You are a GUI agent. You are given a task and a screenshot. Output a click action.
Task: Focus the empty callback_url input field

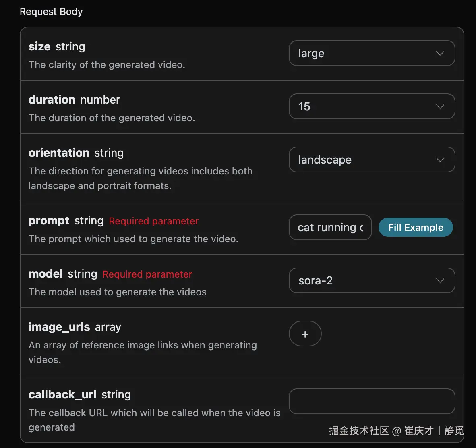pyautogui.click(x=372, y=401)
